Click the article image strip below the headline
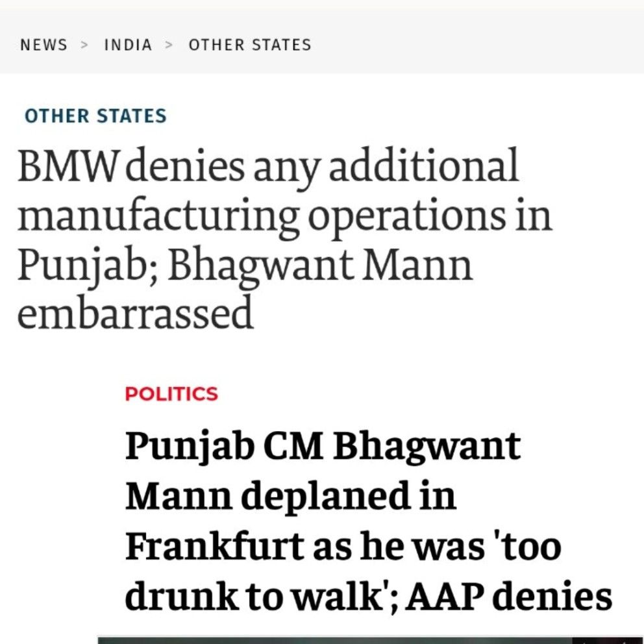Screen dimensions: 644x644 coord(371,640)
